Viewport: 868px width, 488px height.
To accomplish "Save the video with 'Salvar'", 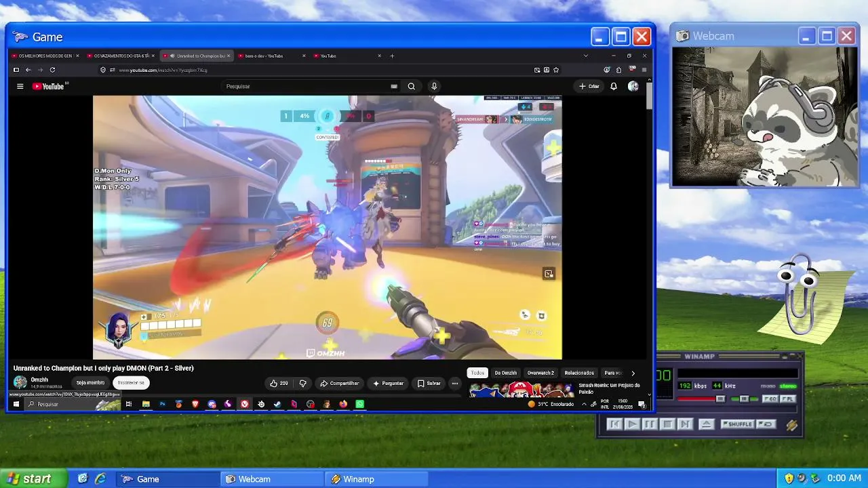I will click(x=429, y=383).
